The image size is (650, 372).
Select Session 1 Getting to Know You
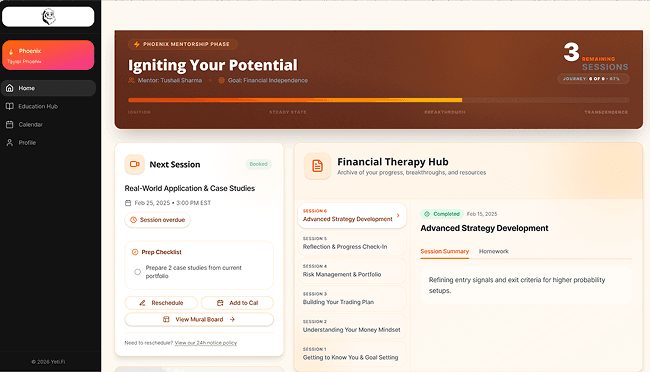point(352,354)
